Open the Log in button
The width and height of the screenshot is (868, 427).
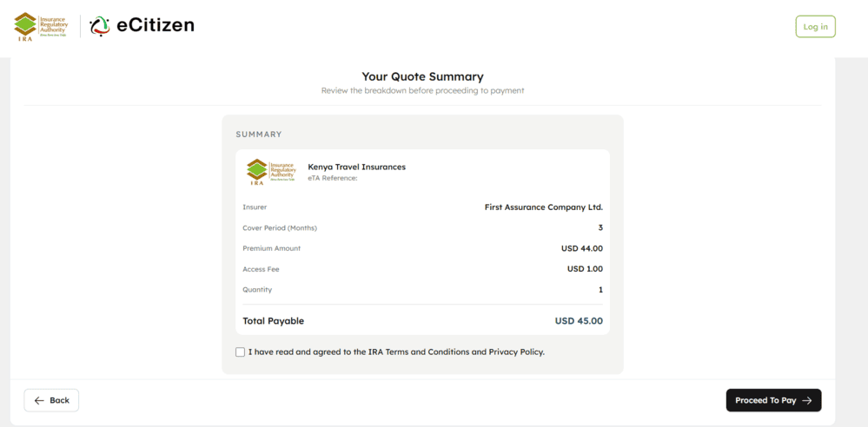tap(815, 27)
